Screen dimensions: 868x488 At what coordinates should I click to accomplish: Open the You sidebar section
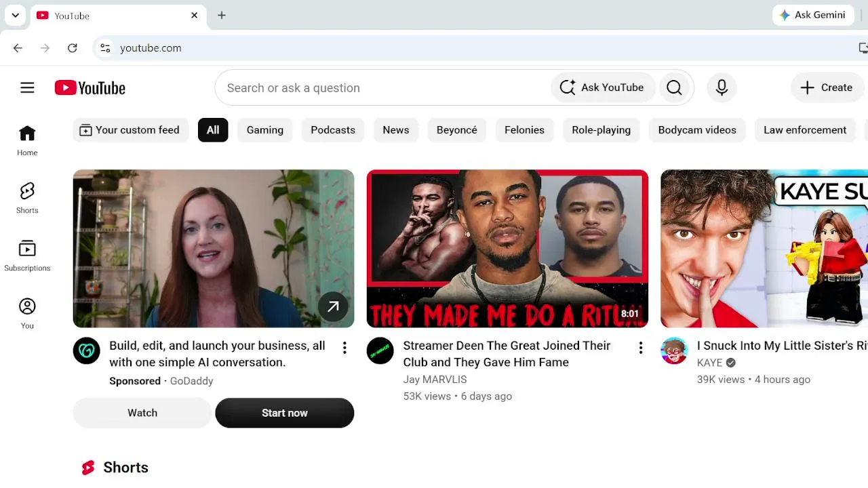point(27,313)
